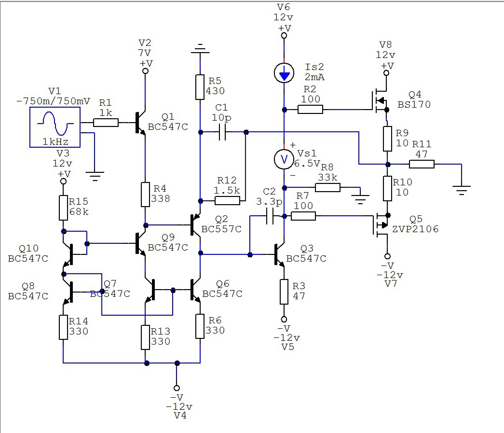The image size is (504, 433).
Task: Select transistor Q3 BC547C symbol
Action: (279, 255)
